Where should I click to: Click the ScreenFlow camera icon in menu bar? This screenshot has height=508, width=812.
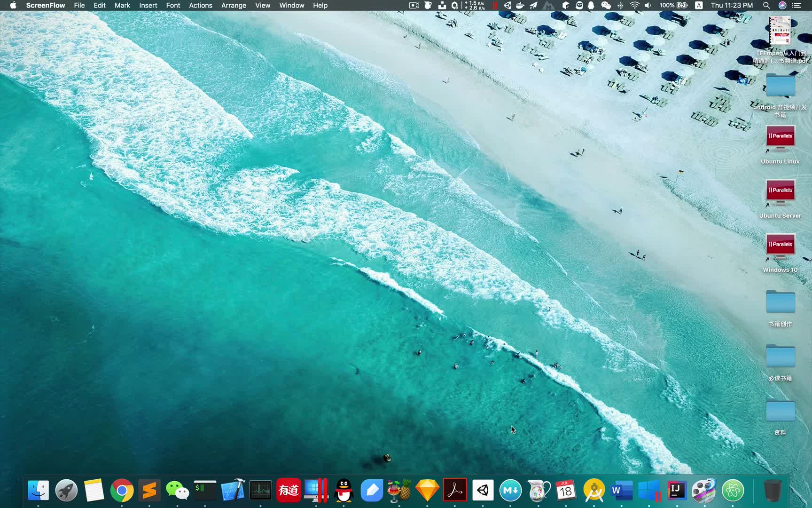tap(414, 5)
